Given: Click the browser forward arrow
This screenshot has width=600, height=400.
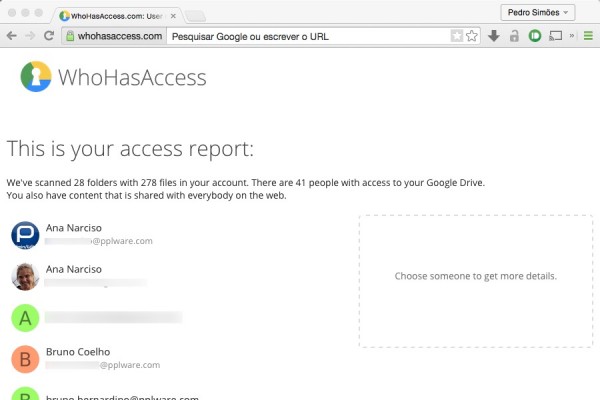Looking at the screenshot, I should [x=30, y=36].
